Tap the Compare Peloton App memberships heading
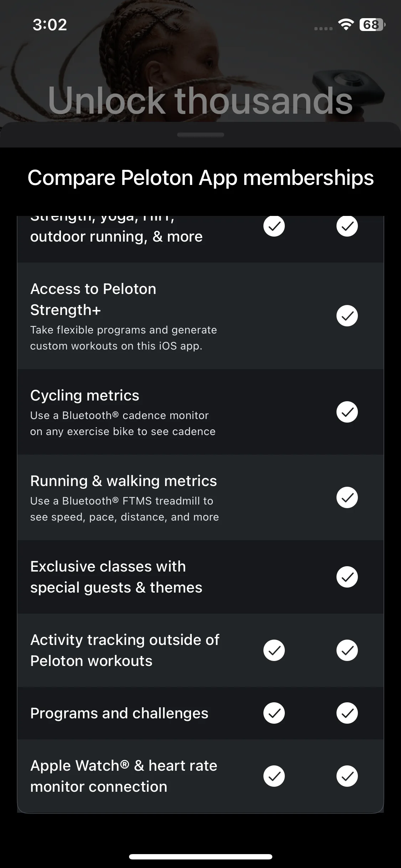 [200, 177]
